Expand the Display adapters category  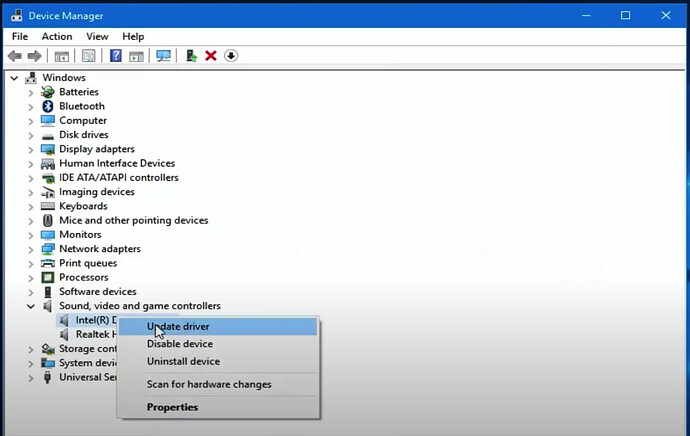click(x=30, y=150)
